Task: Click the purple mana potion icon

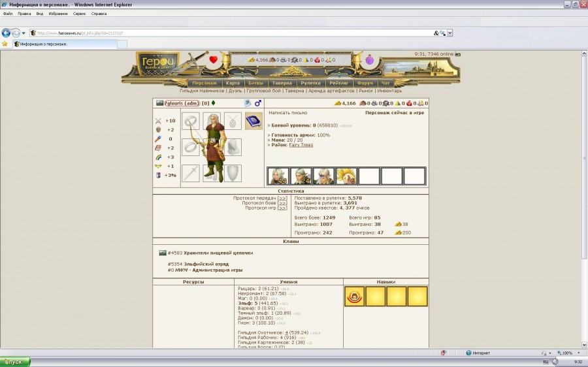Action: 370,59
